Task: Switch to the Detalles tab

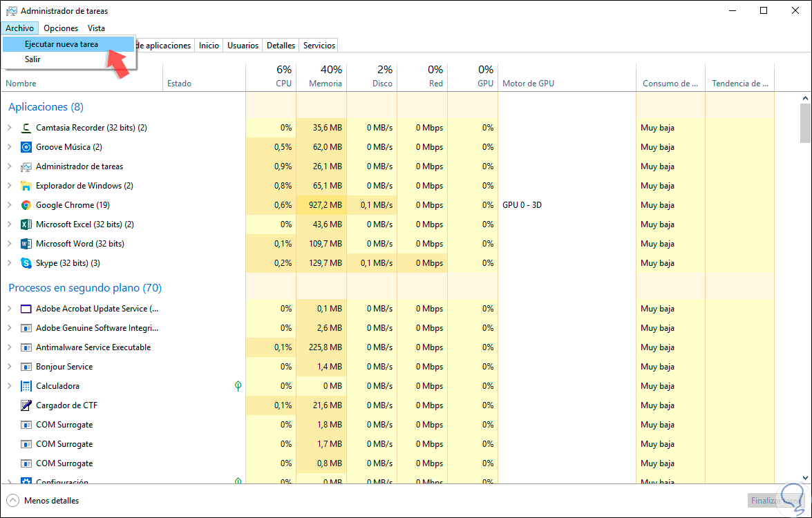Action: click(x=281, y=46)
